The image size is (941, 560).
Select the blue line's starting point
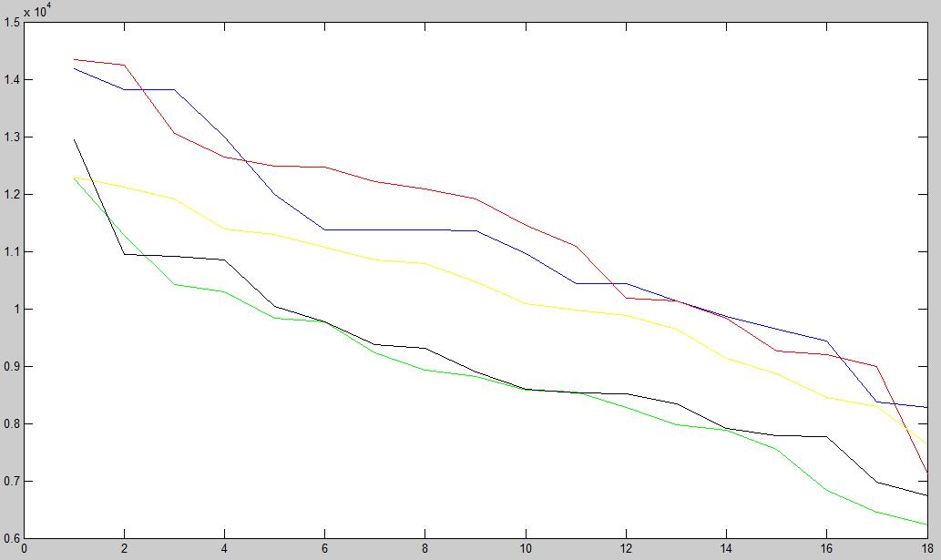click(x=75, y=68)
